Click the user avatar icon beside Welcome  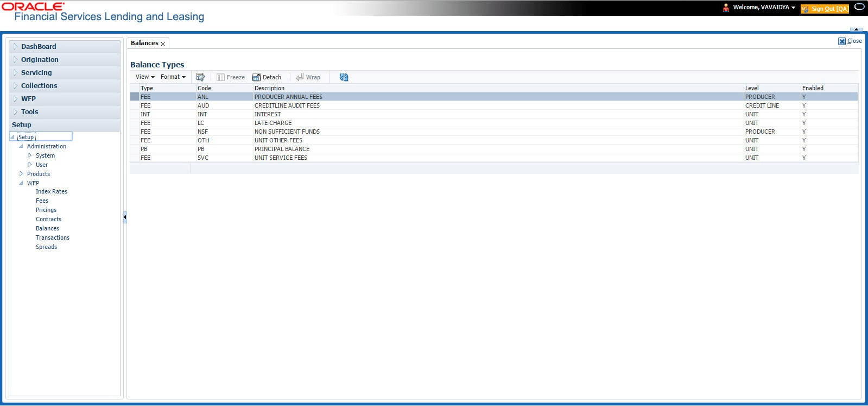(726, 8)
